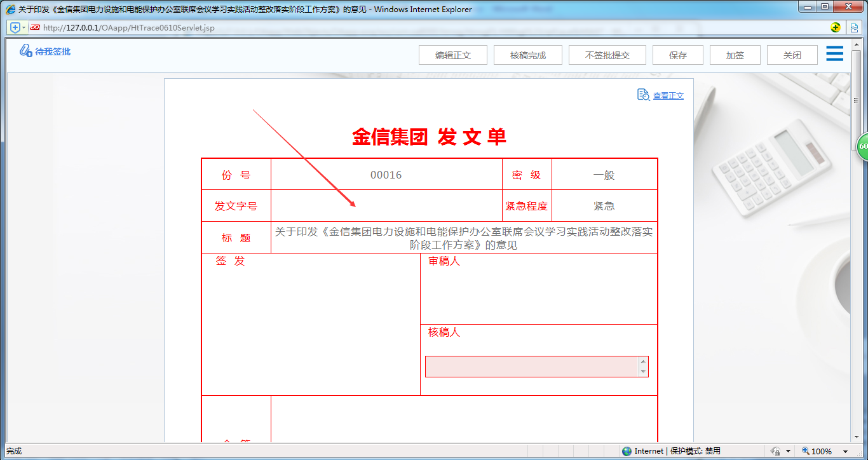Open the security dropdown arrow in the status bar
The image size is (868, 460).
pyautogui.click(x=788, y=450)
